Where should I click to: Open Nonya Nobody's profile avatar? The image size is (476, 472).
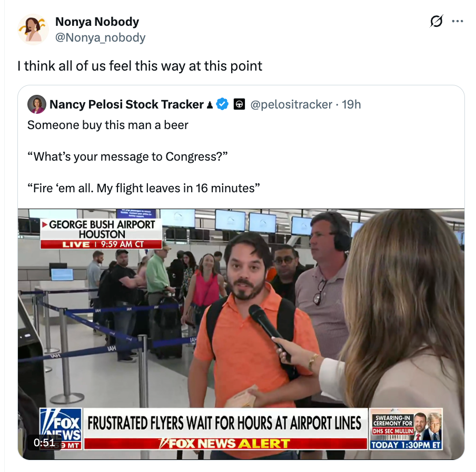[x=33, y=29]
